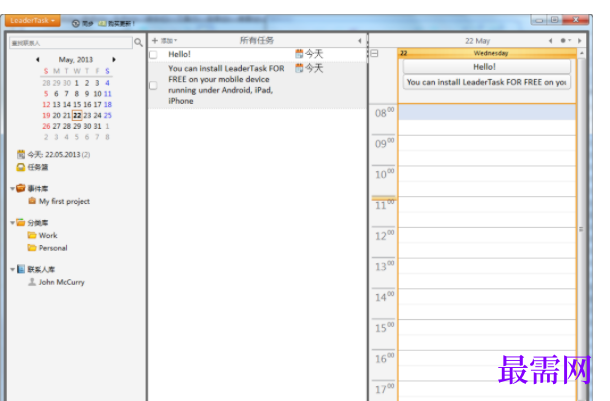Viewport: 610px width, 401px height.
Task: Open the Add task dropdown
Action: point(164,41)
